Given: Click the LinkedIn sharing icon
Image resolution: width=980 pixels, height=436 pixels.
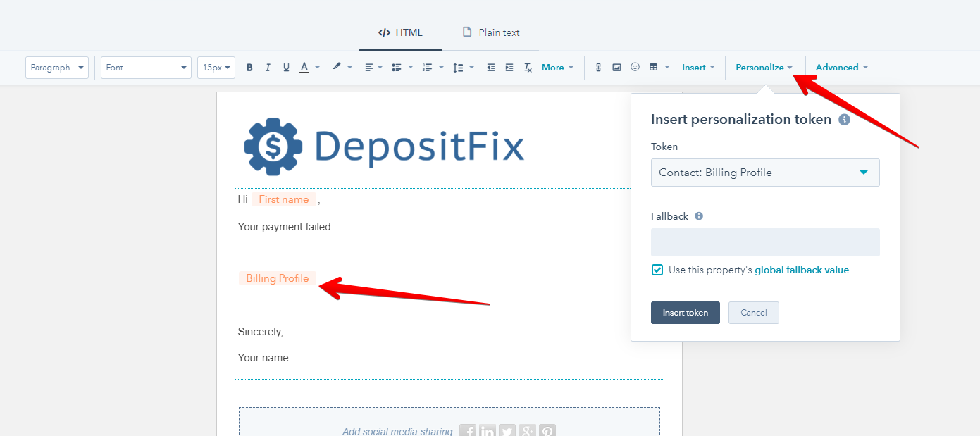Looking at the screenshot, I should point(488,430).
